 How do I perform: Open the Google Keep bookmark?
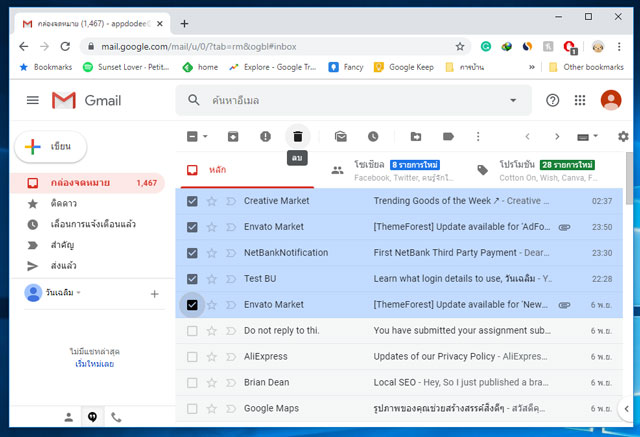point(404,67)
